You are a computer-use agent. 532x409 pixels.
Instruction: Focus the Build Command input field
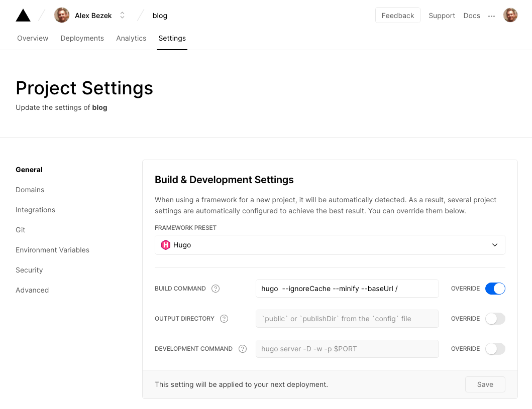point(347,289)
